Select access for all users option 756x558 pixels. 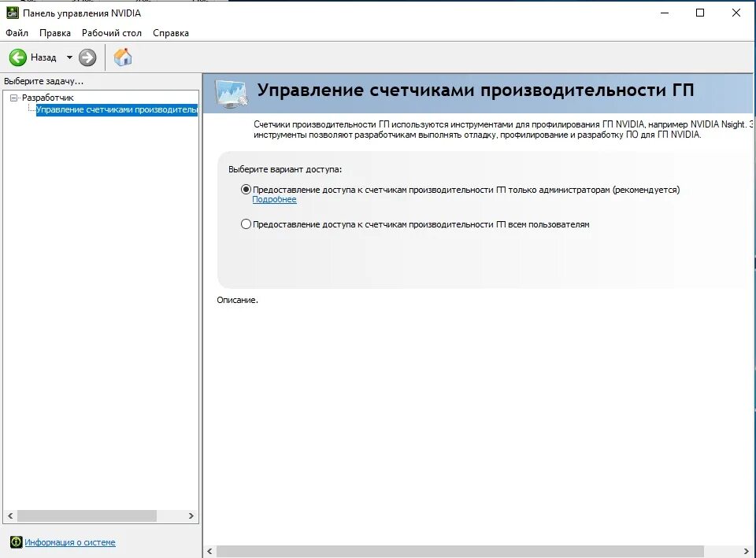click(246, 224)
